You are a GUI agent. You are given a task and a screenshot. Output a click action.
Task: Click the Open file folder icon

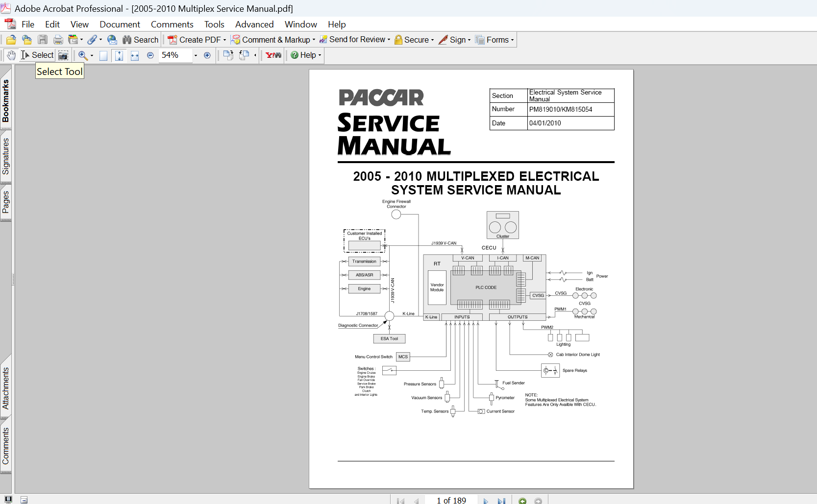[11, 40]
